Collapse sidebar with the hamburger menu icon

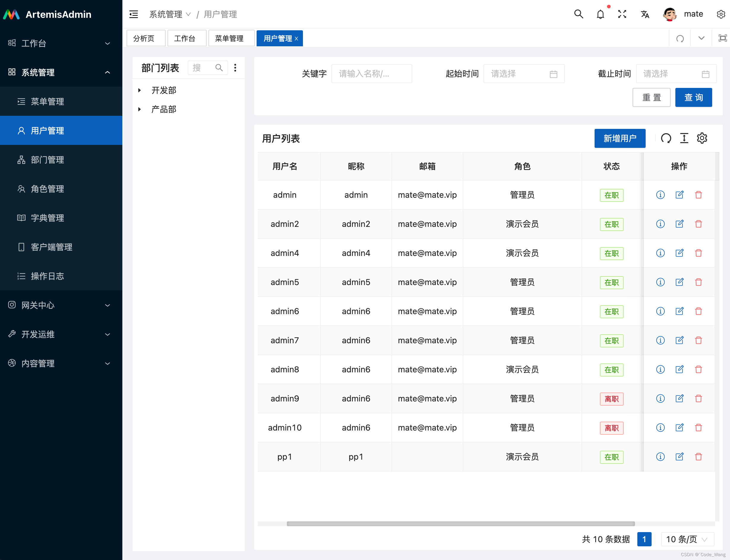pyautogui.click(x=134, y=14)
